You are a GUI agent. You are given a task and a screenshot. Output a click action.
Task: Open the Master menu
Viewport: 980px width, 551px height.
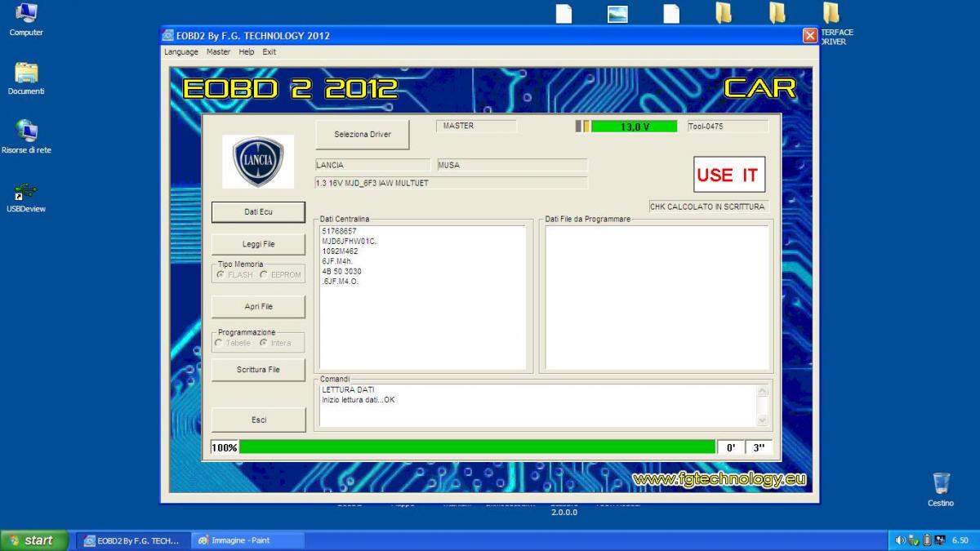(218, 51)
